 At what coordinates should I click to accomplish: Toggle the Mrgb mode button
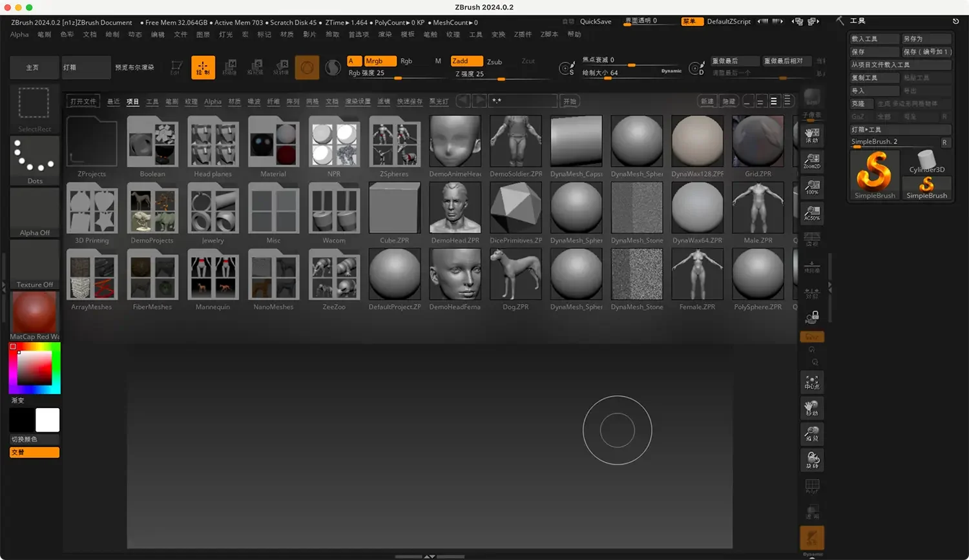pos(380,61)
